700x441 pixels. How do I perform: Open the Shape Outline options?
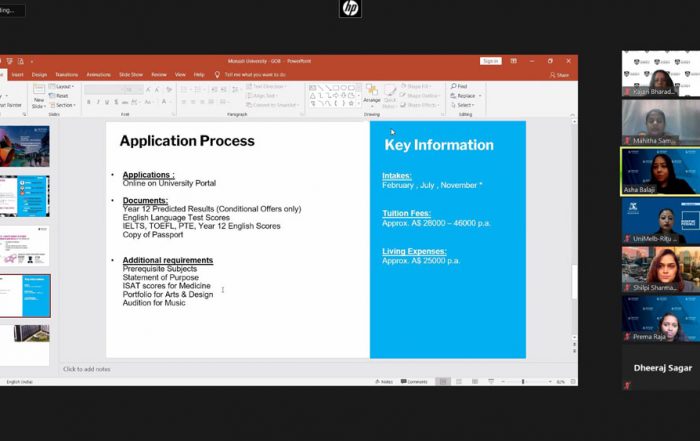click(x=419, y=96)
